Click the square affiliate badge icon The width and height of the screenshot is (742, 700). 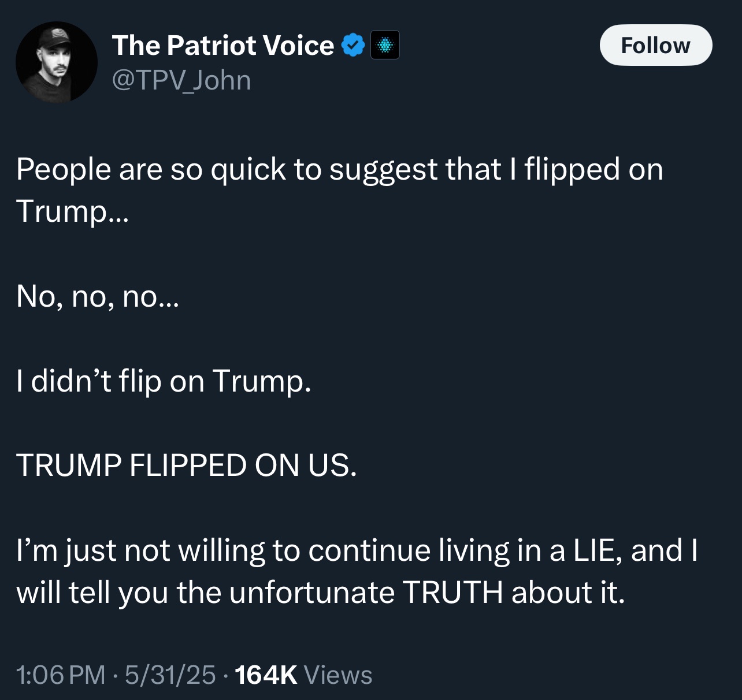coord(385,45)
